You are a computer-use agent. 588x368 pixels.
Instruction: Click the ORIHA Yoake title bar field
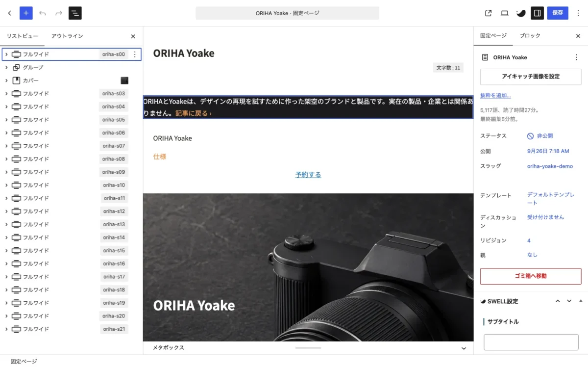pyautogui.click(x=287, y=13)
